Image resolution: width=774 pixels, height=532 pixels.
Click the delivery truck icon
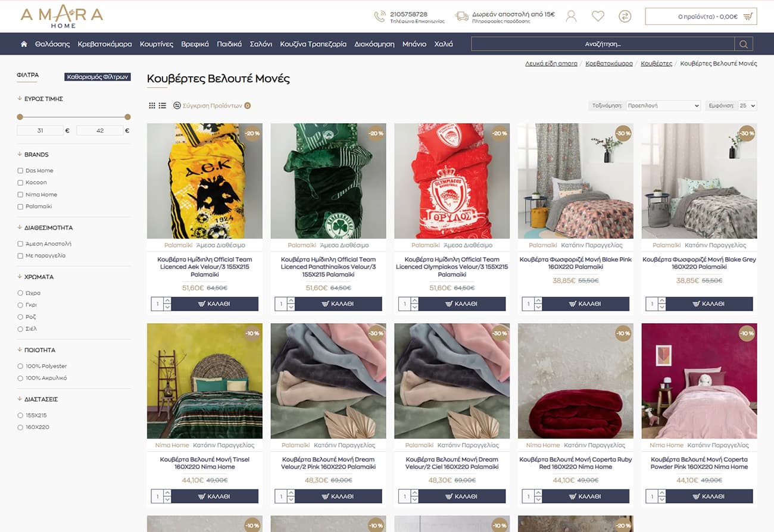coord(461,16)
